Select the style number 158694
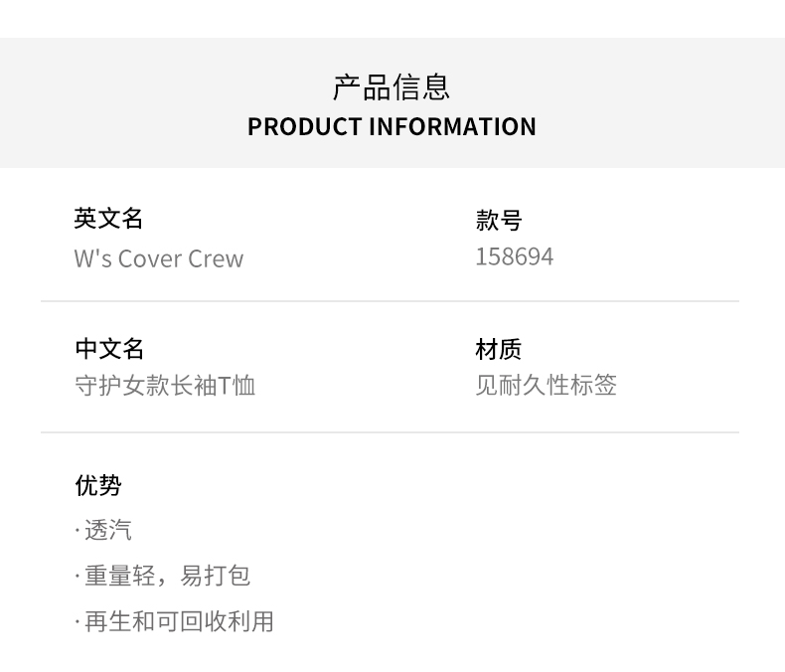 pyautogui.click(x=515, y=256)
